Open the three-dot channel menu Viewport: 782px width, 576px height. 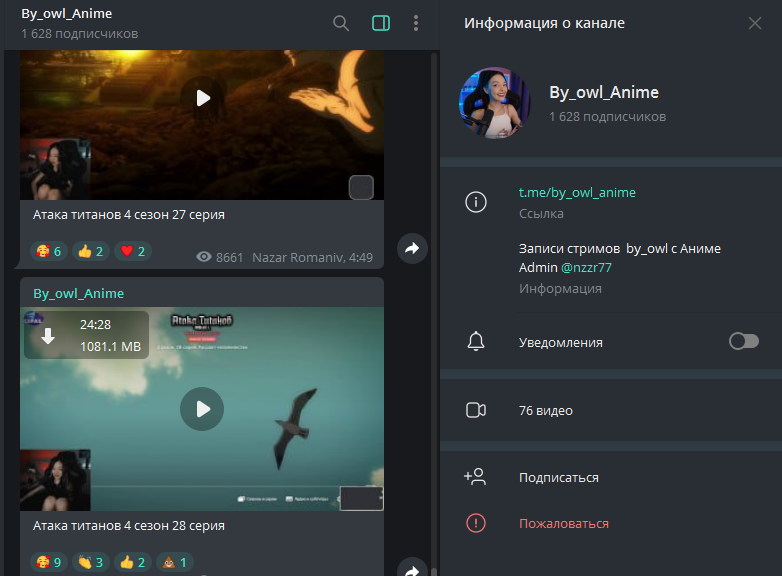(x=416, y=23)
